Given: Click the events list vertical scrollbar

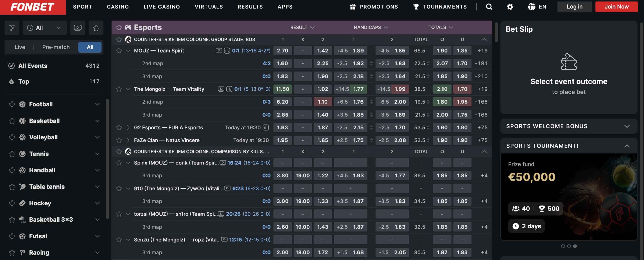Looking at the screenshot, I should click(x=496, y=32).
